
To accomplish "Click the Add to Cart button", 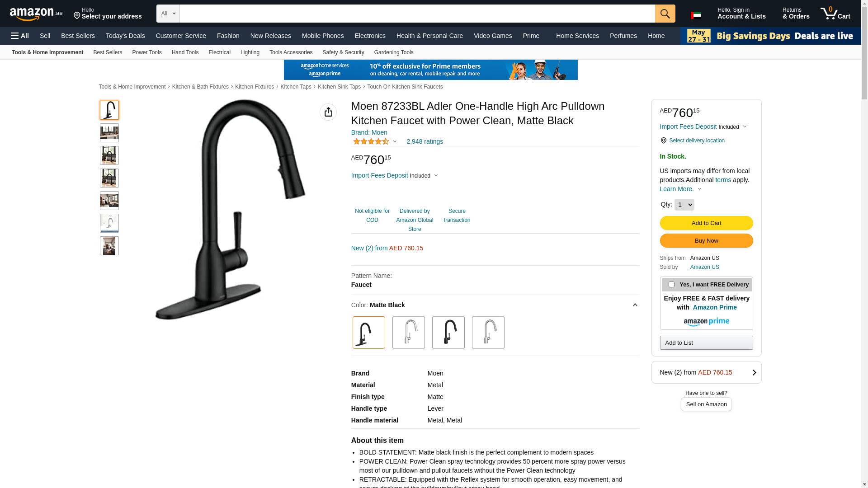I will coord(706,223).
